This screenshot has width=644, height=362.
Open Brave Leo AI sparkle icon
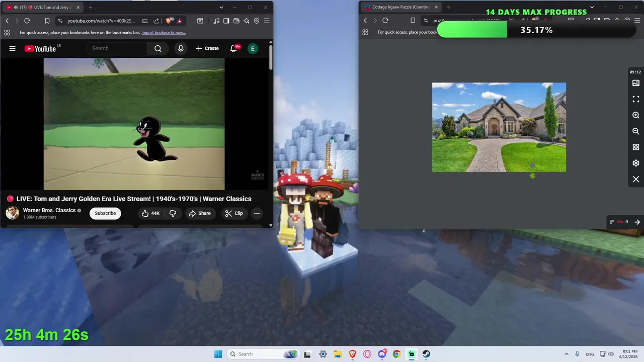coord(247,21)
